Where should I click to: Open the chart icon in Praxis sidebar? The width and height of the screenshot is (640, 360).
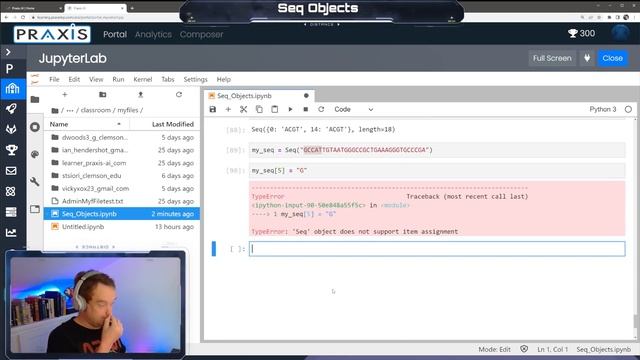click(11, 233)
